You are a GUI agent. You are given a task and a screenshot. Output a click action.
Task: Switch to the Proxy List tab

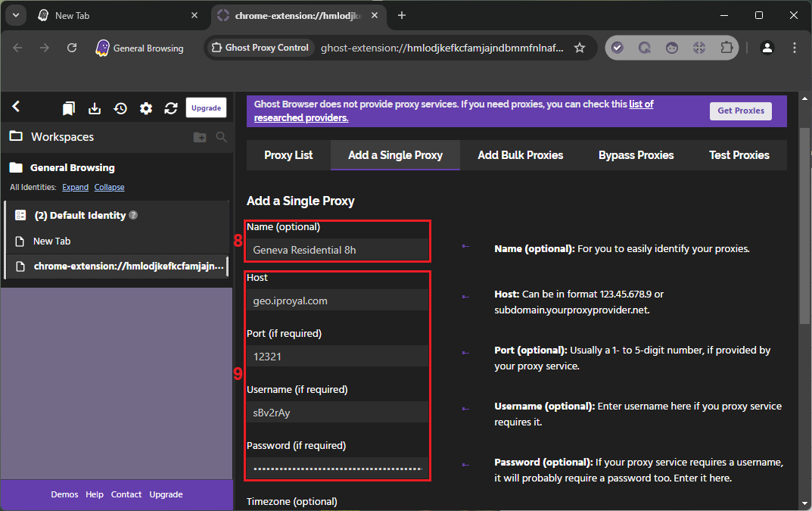pyautogui.click(x=288, y=155)
